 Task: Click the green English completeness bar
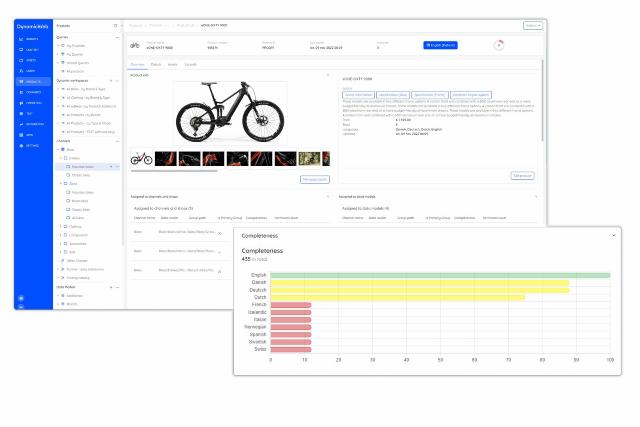click(440, 274)
